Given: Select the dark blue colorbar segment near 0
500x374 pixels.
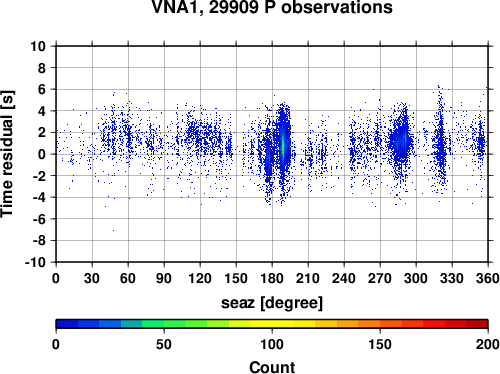Looking at the screenshot, I should [67, 324].
